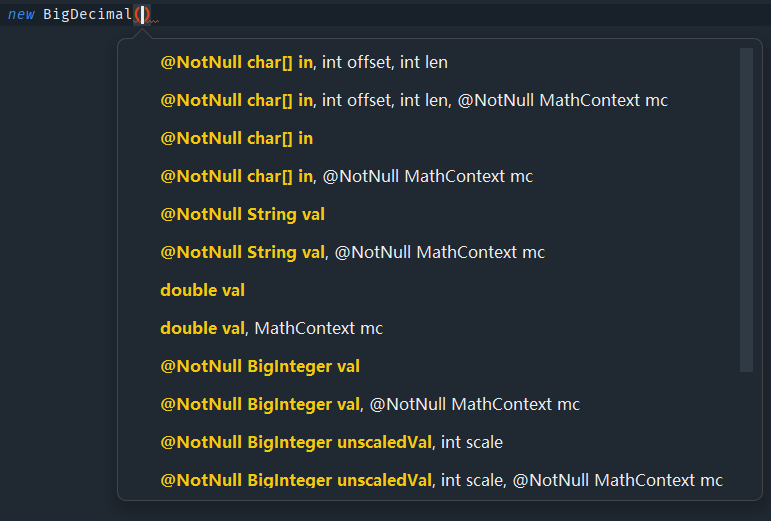Pick char[] in with MathContext mc overload
The height and width of the screenshot is (521, 771).
pyautogui.click(x=347, y=176)
